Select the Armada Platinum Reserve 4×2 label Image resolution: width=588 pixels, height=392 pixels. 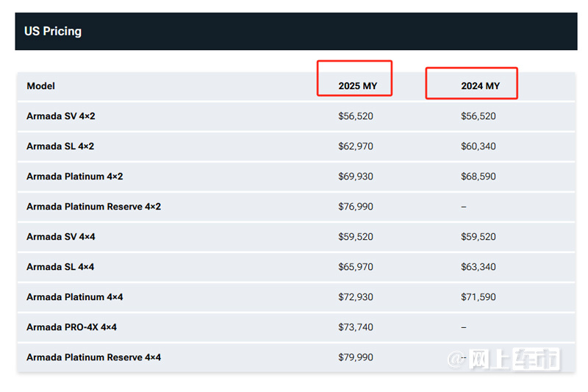94,207
